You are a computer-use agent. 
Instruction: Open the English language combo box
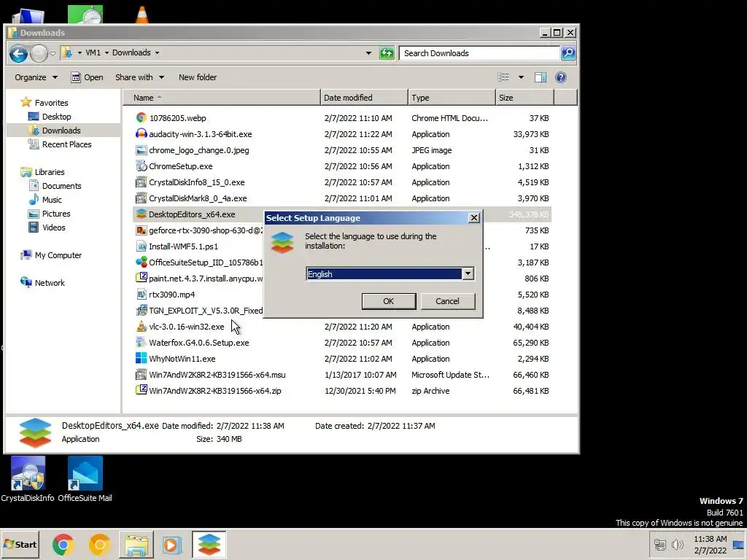tap(468, 274)
